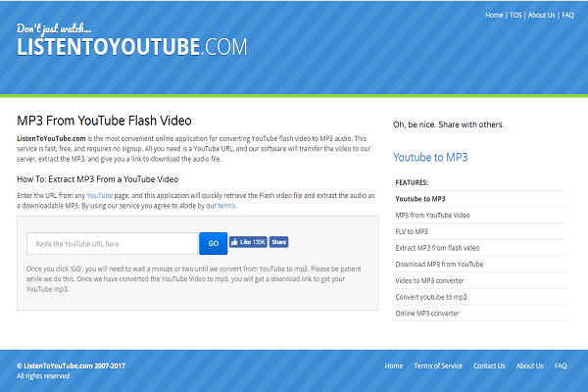Screen dimensions: 588x392
Task: Click the Facebook Share button
Action: click(278, 242)
